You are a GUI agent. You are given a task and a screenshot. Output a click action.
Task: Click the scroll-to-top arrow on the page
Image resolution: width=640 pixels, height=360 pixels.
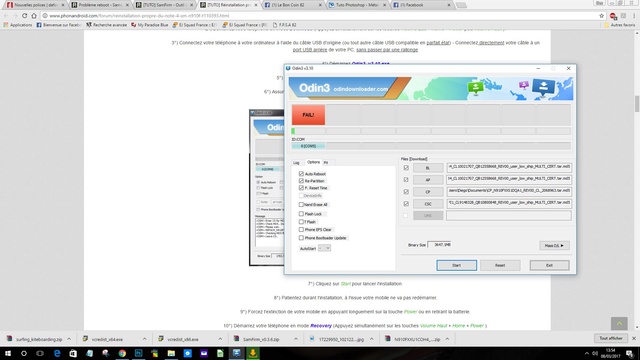click(x=619, y=323)
